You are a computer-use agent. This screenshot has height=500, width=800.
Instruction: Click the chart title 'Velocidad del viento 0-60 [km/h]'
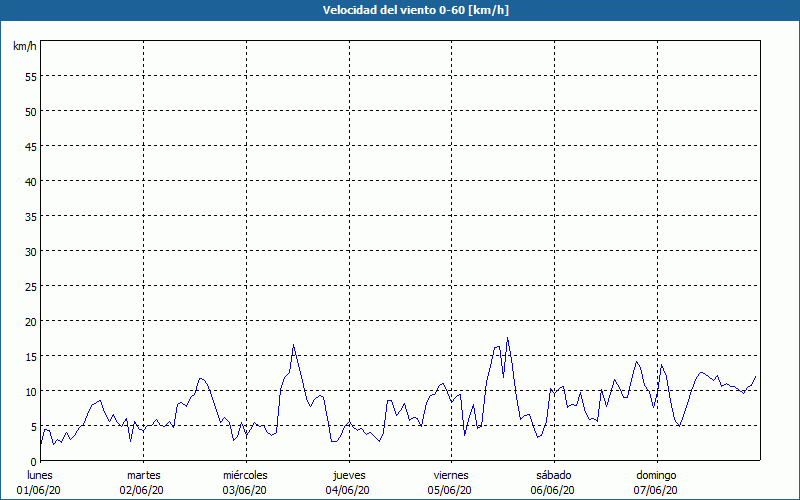coord(416,10)
